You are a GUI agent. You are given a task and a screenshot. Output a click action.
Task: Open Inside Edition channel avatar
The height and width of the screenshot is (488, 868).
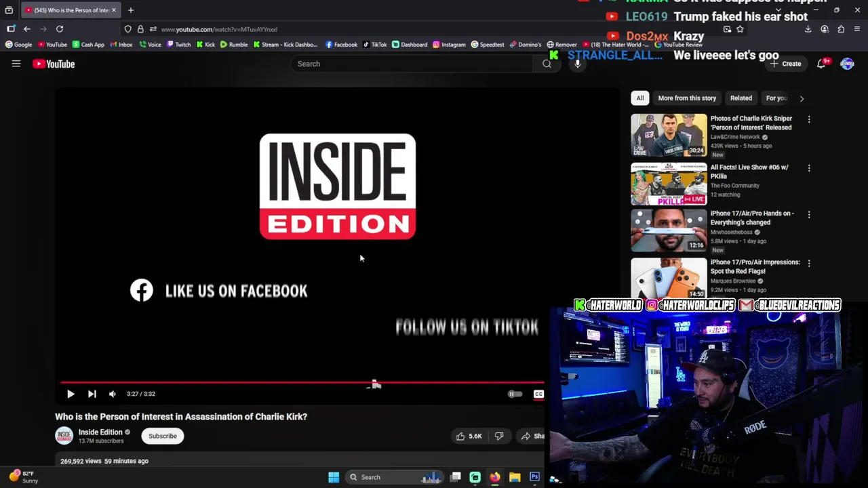(64, 436)
